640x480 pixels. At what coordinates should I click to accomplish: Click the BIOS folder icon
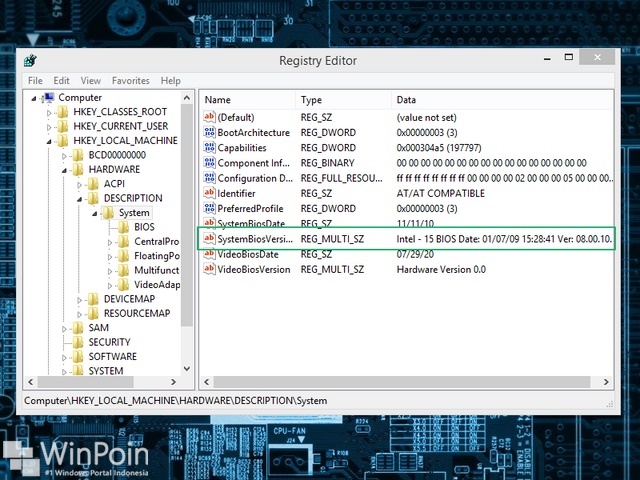coord(124,227)
